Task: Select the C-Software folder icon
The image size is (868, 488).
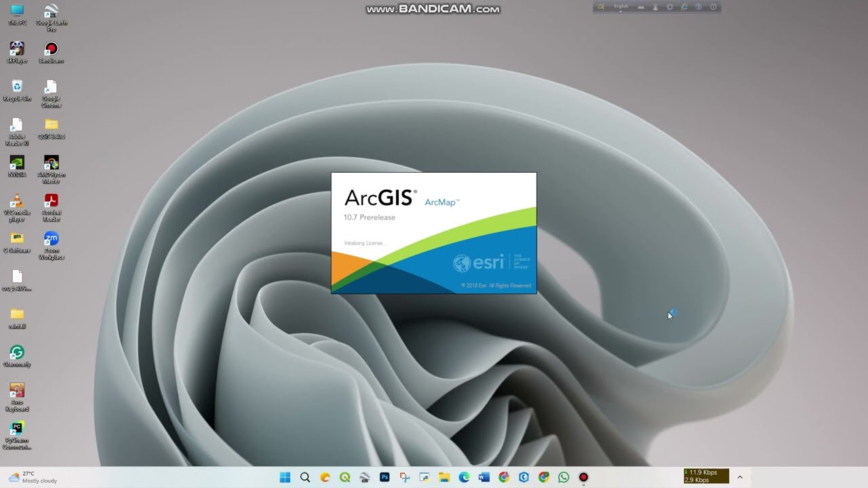Action: 17,242
